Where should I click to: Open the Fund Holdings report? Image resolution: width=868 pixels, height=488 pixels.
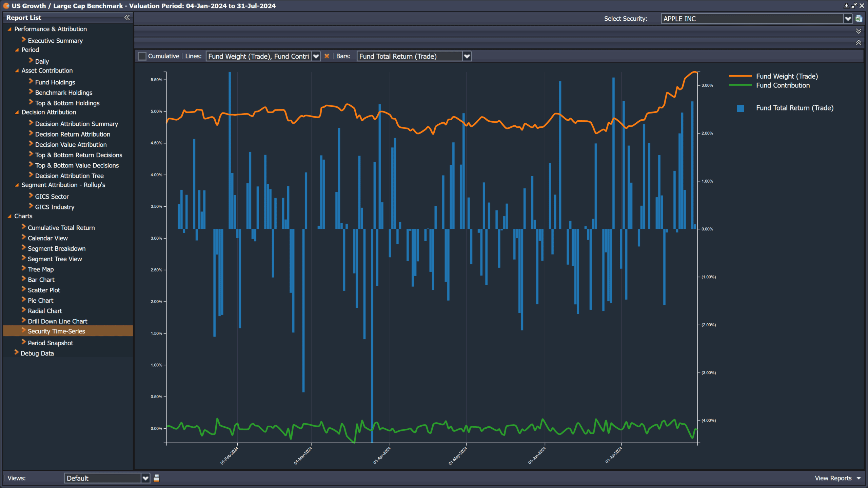pyautogui.click(x=55, y=82)
